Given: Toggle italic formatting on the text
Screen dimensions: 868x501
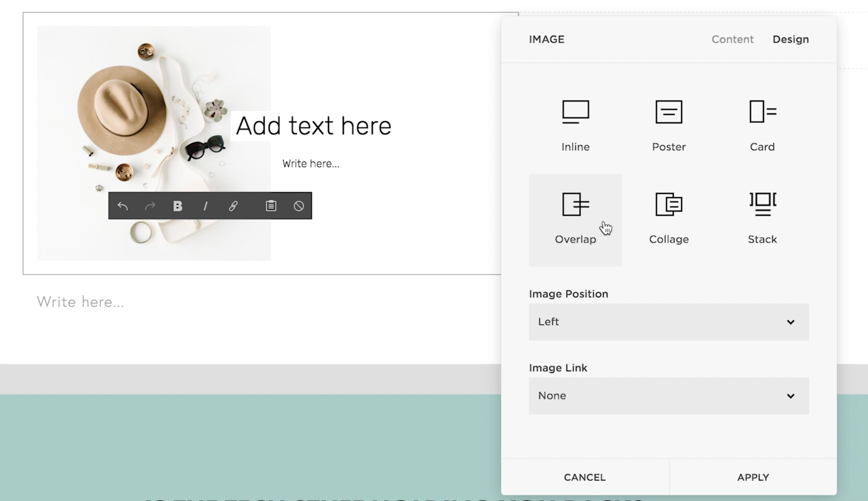Looking at the screenshot, I should pos(205,206).
